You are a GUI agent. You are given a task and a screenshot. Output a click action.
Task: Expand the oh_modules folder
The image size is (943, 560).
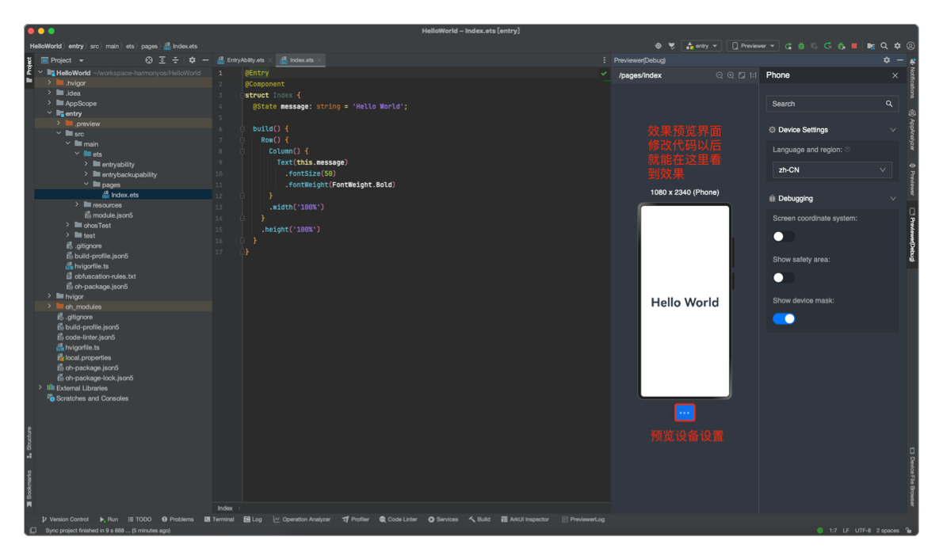(50, 307)
